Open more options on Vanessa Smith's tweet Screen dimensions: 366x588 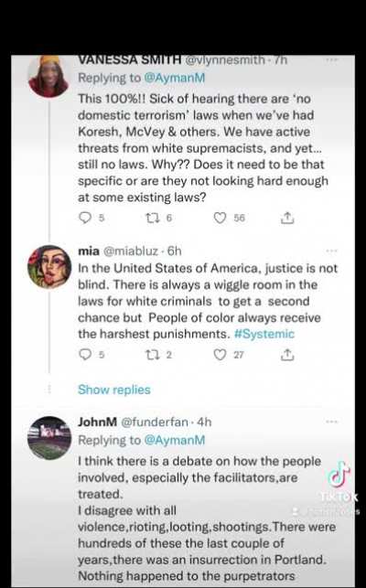click(x=331, y=60)
